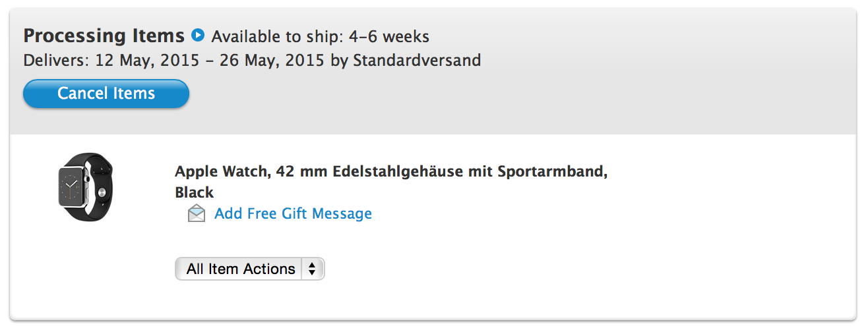Click the blue arrow beside Processing Items
The width and height of the screenshot is (868, 332).
pyautogui.click(x=197, y=35)
